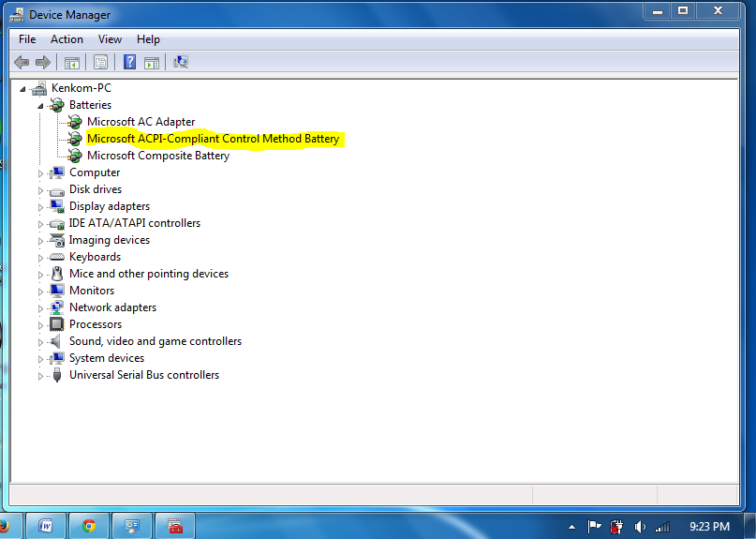Show hidden icons in system tray
The height and width of the screenshot is (539, 756).
point(571,527)
